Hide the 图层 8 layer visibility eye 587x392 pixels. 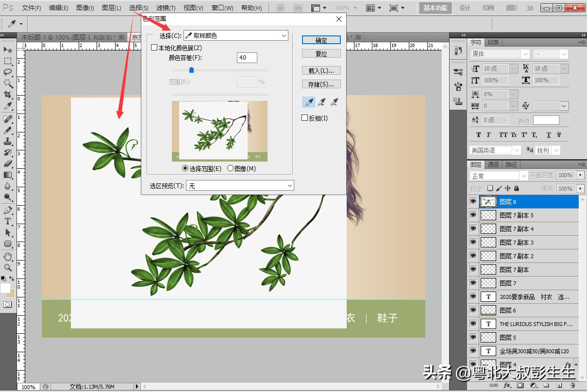click(472, 201)
